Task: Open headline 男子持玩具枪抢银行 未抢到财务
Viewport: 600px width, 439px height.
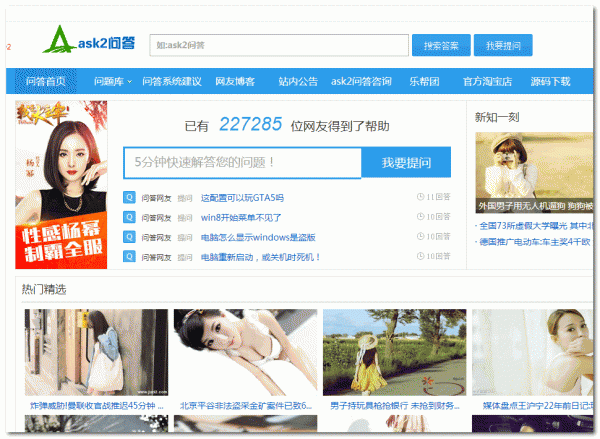Action: coord(395,406)
